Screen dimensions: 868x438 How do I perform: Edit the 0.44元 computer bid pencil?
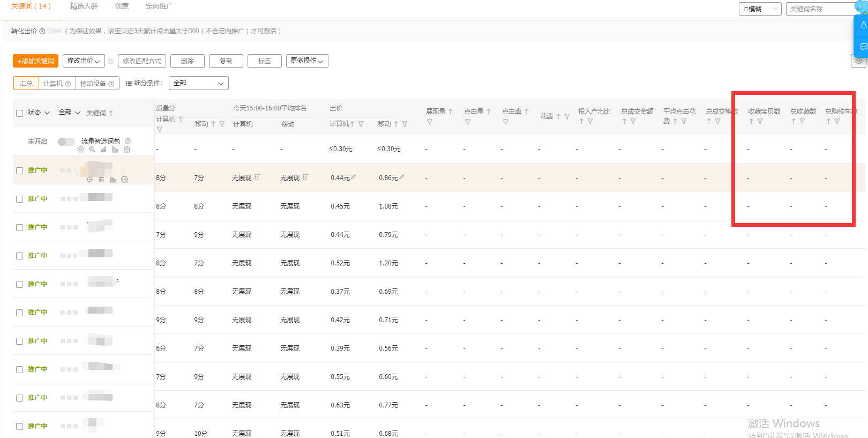click(x=354, y=177)
